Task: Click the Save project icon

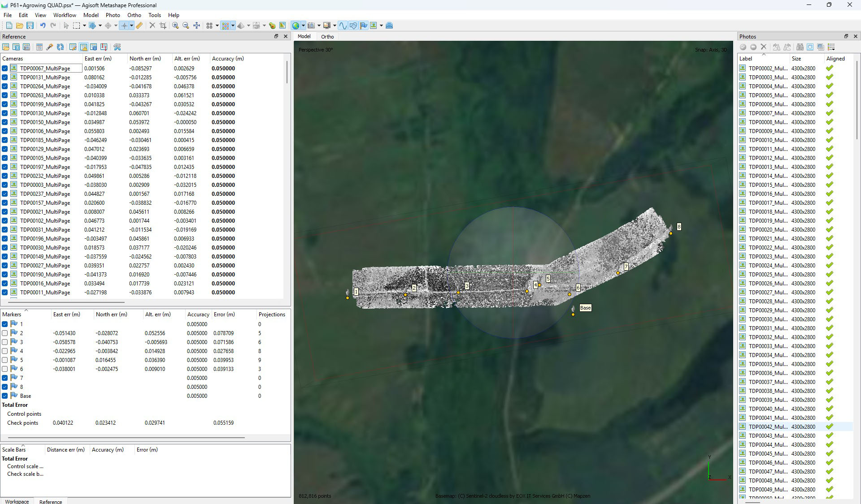Action: pos(30,26)
